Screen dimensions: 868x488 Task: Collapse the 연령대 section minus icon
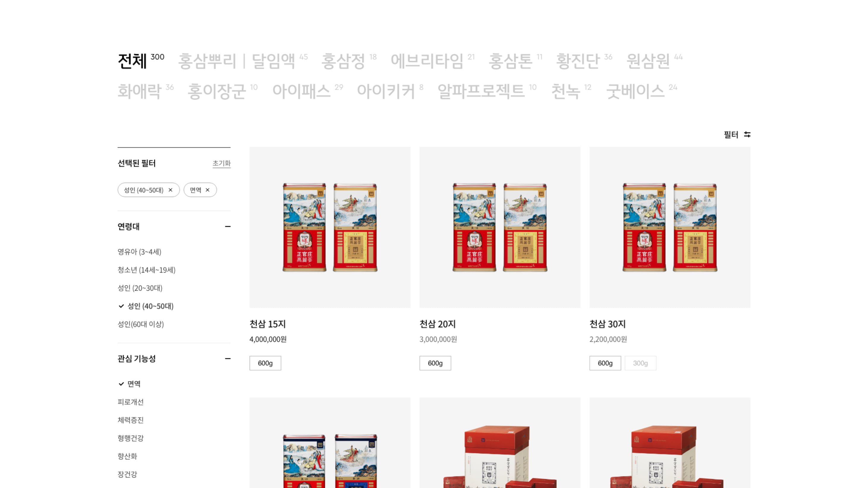pyautogui.click(x=228, y=227)
